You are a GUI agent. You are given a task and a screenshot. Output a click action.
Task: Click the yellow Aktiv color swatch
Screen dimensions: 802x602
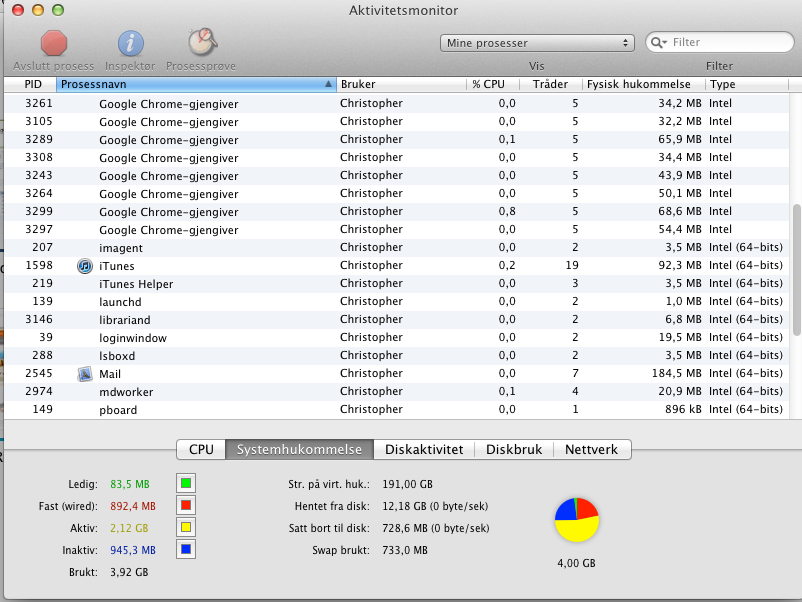coord(186,527)
